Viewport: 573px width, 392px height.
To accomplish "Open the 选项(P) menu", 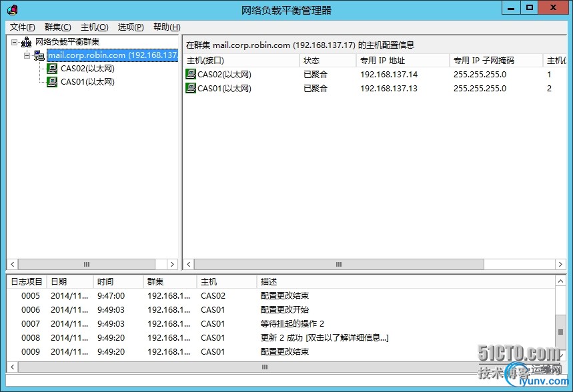I will [131, 27].
